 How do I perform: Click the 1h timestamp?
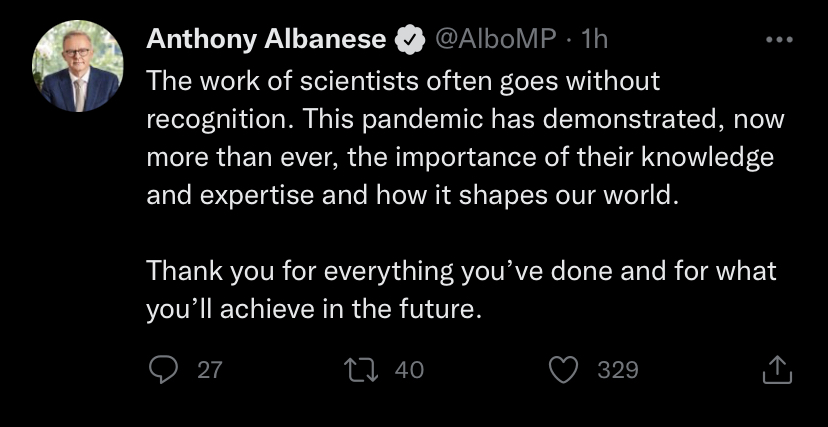click(x=594, y=40)
